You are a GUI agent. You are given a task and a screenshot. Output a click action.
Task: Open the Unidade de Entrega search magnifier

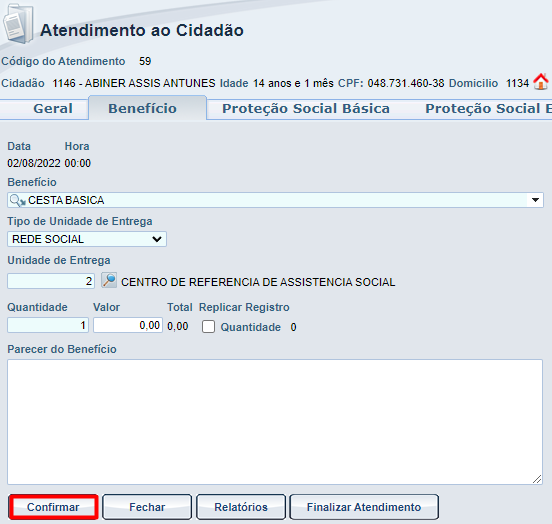109,281
